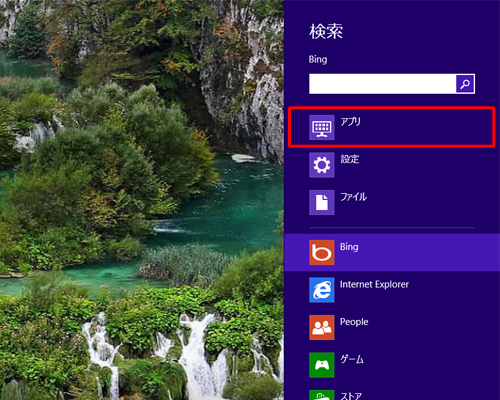Open the Internet Explorer icon

[322, 290]
